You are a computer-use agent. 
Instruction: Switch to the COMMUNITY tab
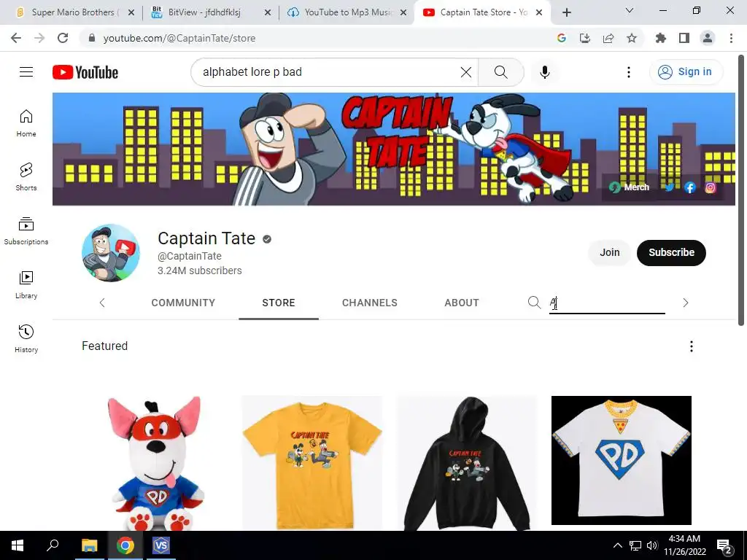pyautogui.click(x=183, y=303)
